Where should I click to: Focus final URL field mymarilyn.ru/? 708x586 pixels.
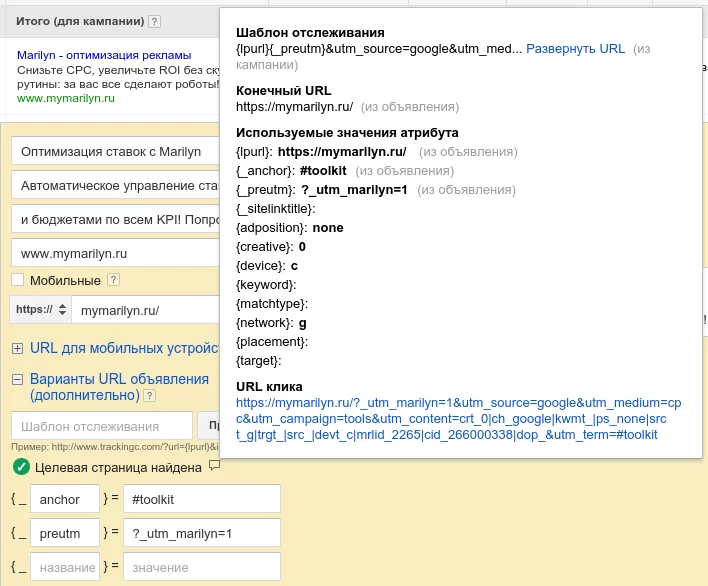coord(145,310)
